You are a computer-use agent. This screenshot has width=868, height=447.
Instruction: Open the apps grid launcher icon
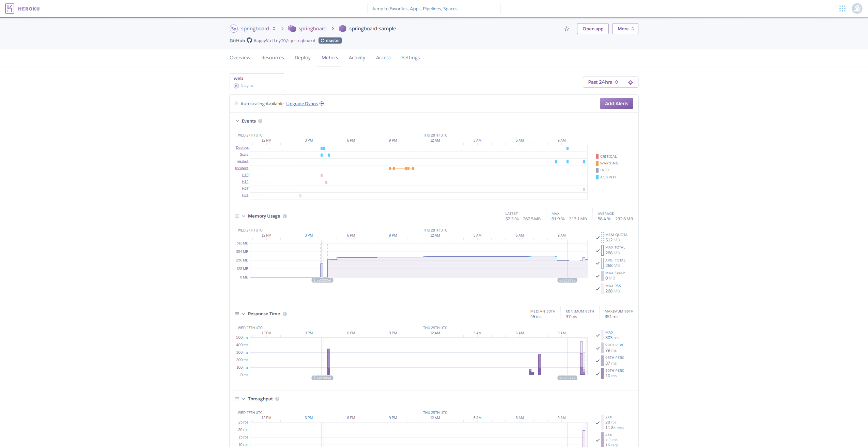pos(842,9)
